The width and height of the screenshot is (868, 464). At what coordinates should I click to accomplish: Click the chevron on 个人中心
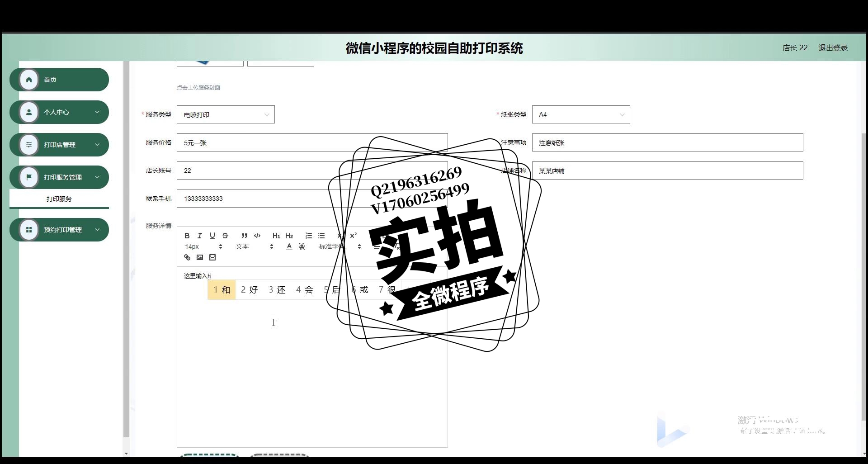(97, 112)
